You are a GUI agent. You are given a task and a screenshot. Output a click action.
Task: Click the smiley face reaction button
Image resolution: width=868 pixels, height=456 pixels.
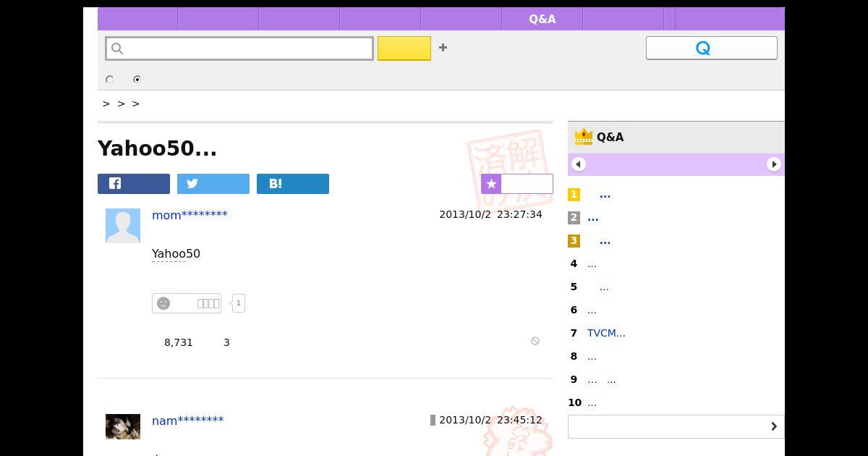(187, 303)
